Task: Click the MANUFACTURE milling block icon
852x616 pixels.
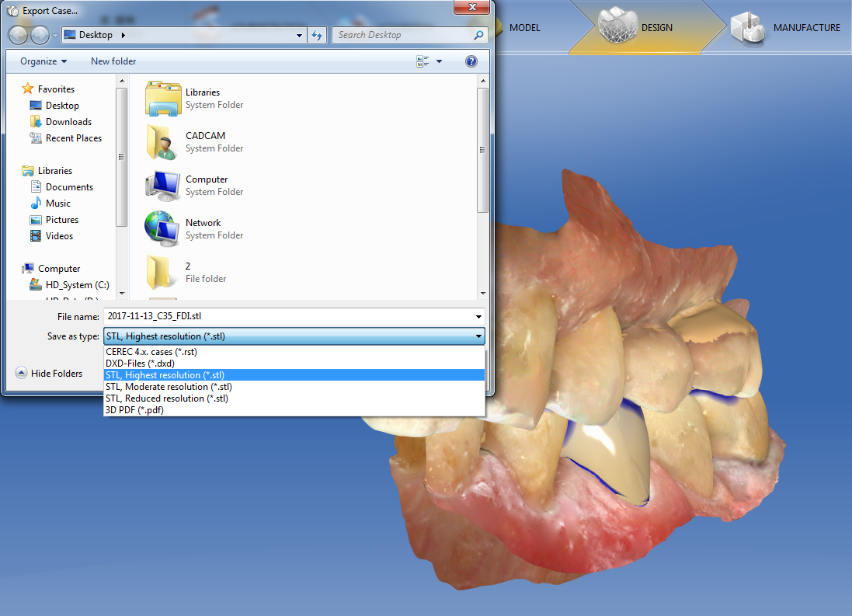Action: tap(749, 27)
